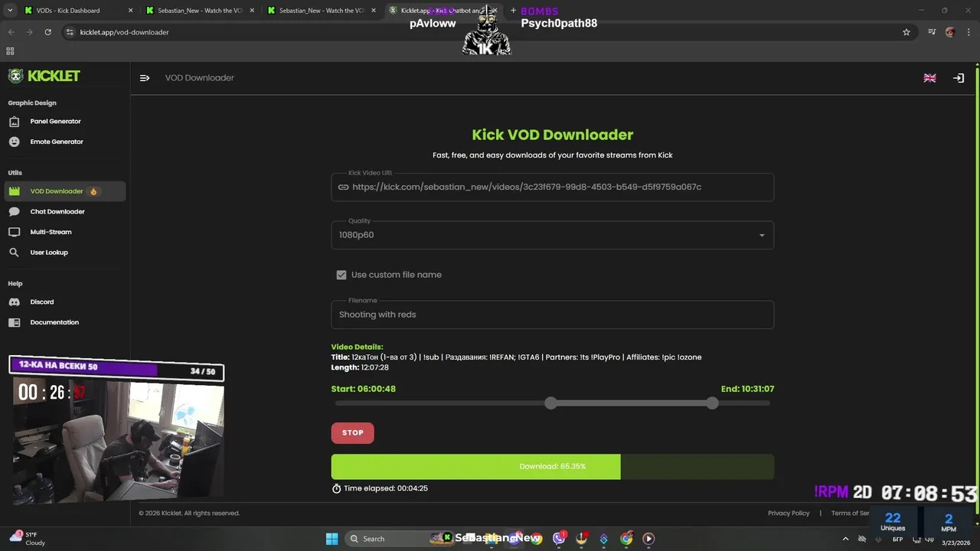Open the Privacy Policy link

[789, 513]
